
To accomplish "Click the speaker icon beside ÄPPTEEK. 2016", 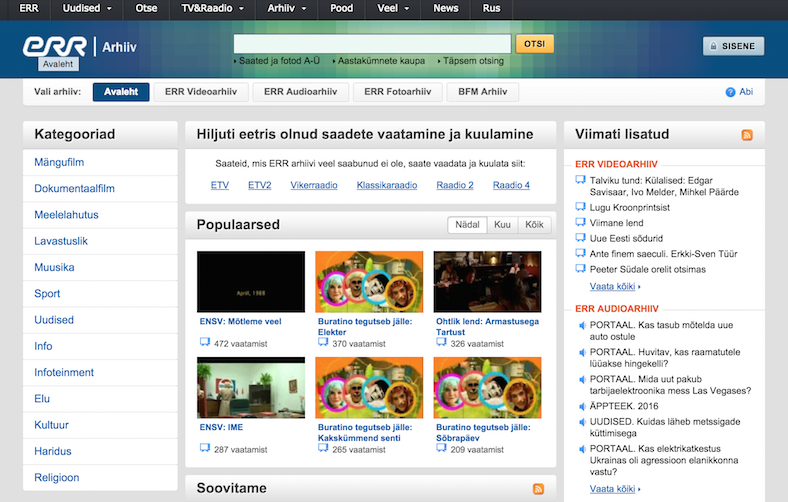I will click(582, 406).
